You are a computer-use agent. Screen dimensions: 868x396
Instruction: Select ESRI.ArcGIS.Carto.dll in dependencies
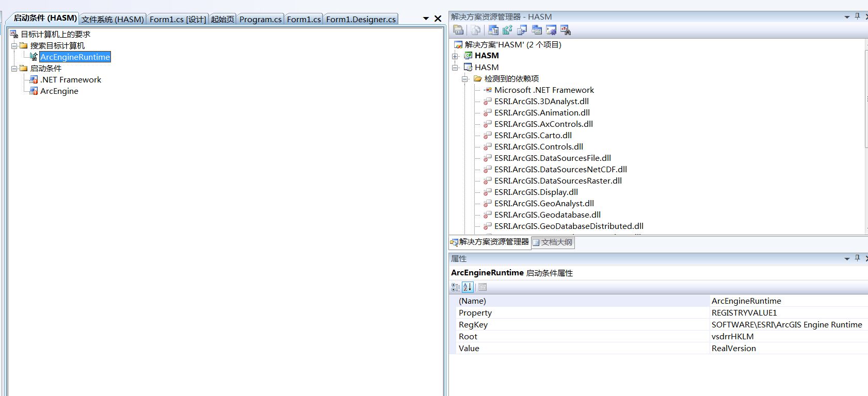point(533,135)
